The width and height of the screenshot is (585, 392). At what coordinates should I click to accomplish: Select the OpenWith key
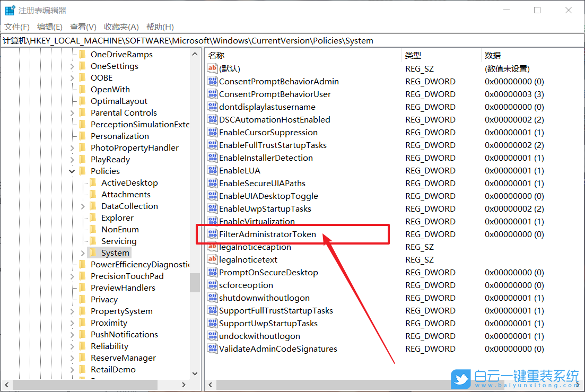110,90
